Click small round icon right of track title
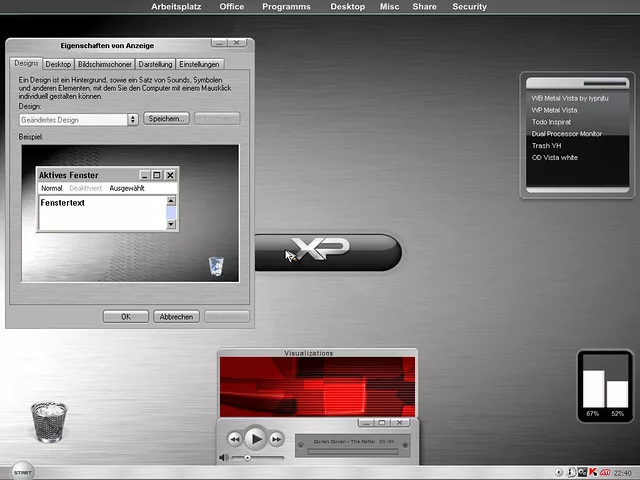 click(405, 445)
